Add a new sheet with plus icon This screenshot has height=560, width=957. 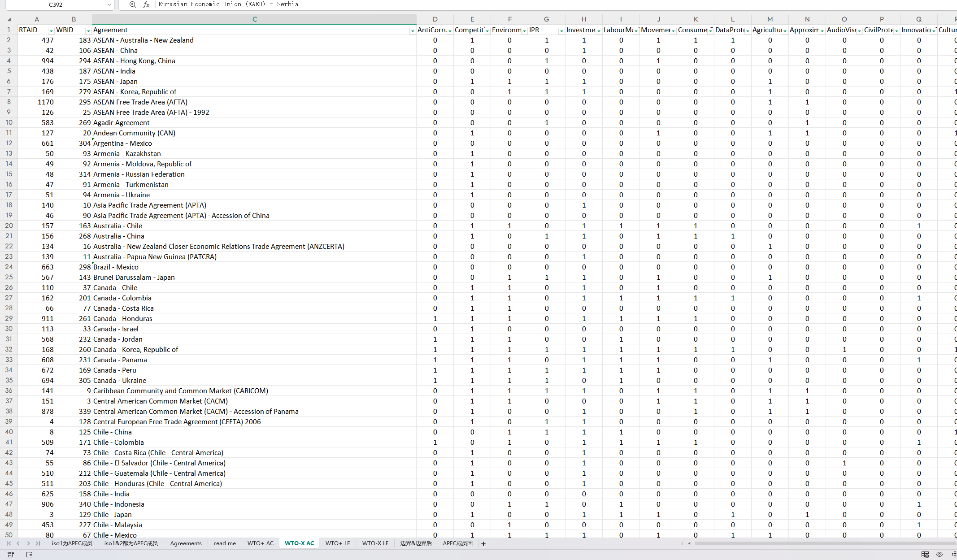(483, 543)
